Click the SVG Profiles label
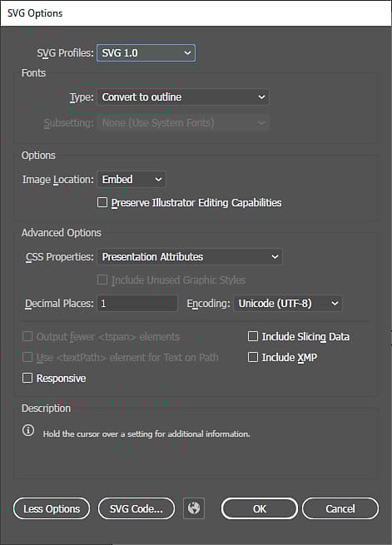392x545 pixels. click(65, 52)
